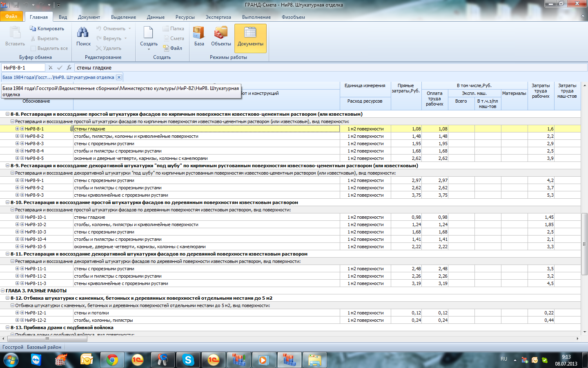
Task: Click Копировать in the clipboard group
Action: (47, 29)
